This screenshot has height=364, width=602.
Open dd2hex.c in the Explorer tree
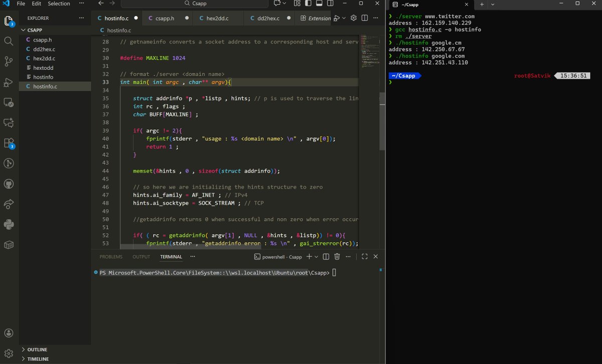[55, 49]
